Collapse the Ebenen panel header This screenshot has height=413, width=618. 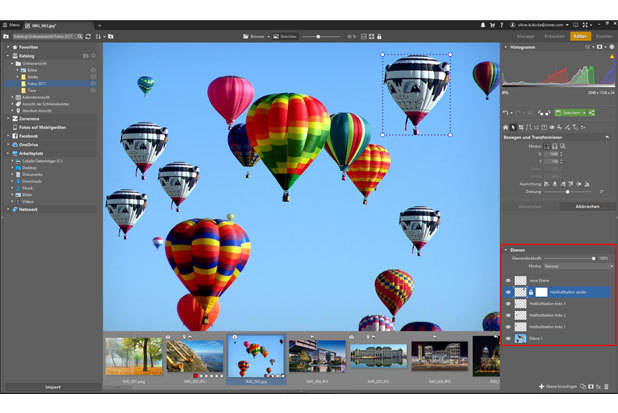tap(507, 249)
